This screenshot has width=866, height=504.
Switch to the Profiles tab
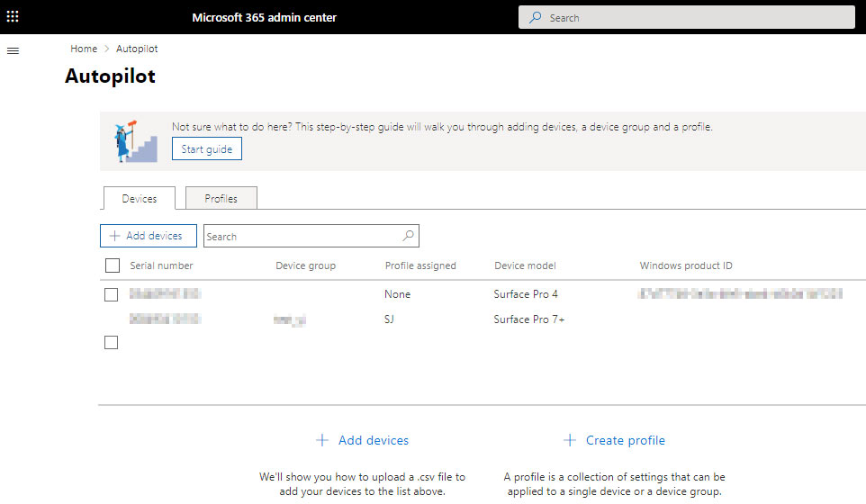click(x=221, y=198)
